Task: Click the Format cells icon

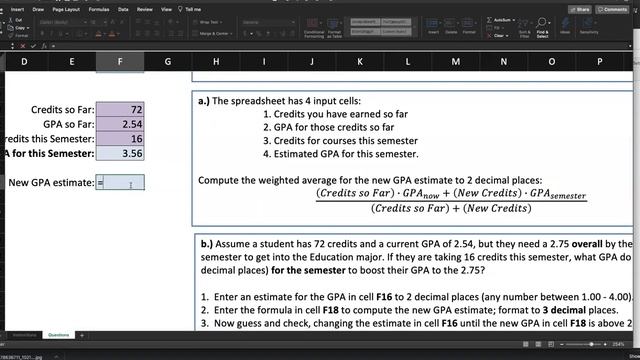Action: (469, 26)
